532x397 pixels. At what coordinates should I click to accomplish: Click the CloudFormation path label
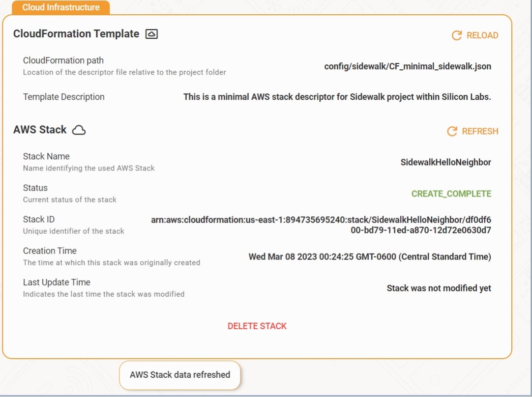click(63, 60)
